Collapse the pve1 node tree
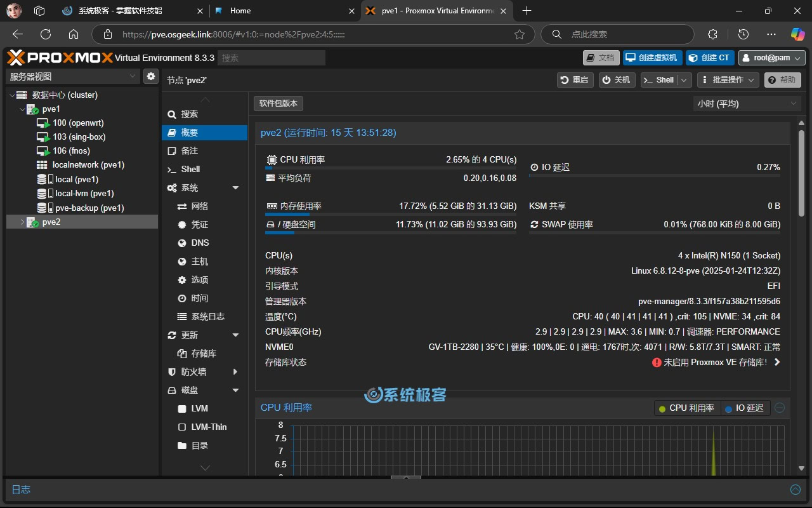This screenshot has height=508, width=812. (22, 109)
